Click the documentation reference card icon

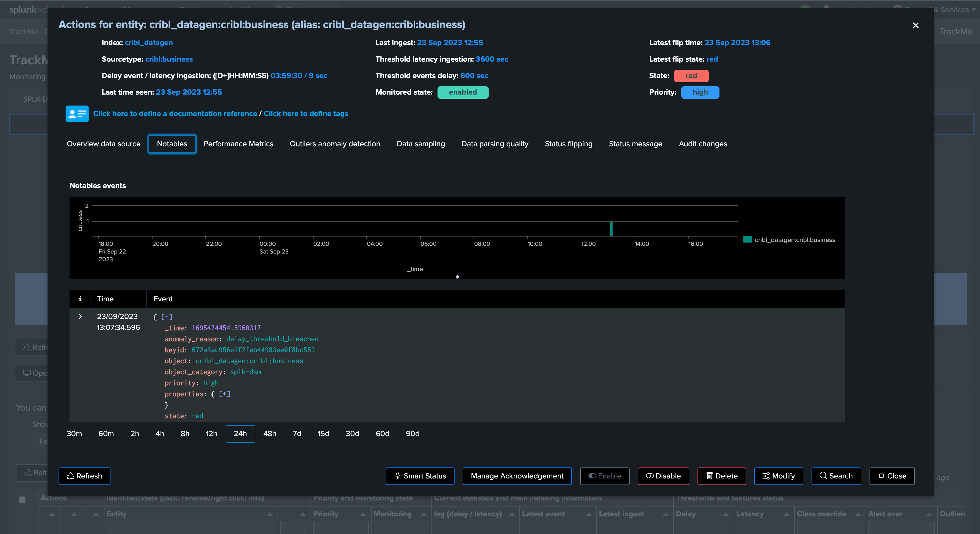pyautogui.click(x=77, y=113)
